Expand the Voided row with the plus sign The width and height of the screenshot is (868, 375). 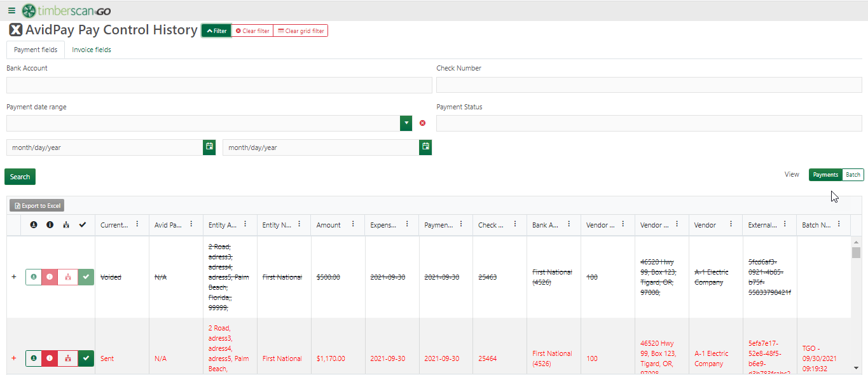[x=13, y=276]
